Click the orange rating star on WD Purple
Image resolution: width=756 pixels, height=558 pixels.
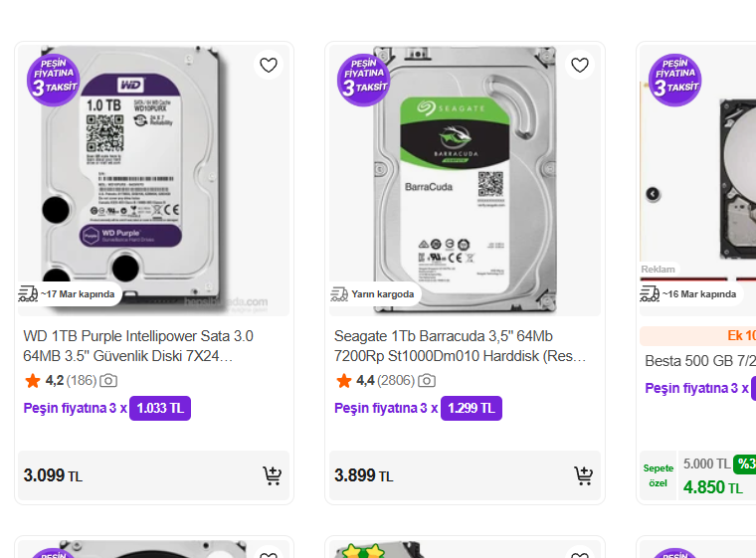[x=33, y=380]
